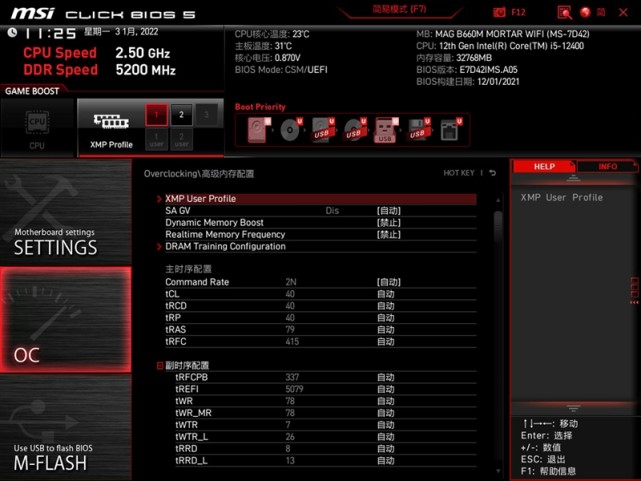Image resolution: width=641 pixels, height=481 pixels.
Task: Click the tWTR_L 自动 value field
Action: pos(385,436)
